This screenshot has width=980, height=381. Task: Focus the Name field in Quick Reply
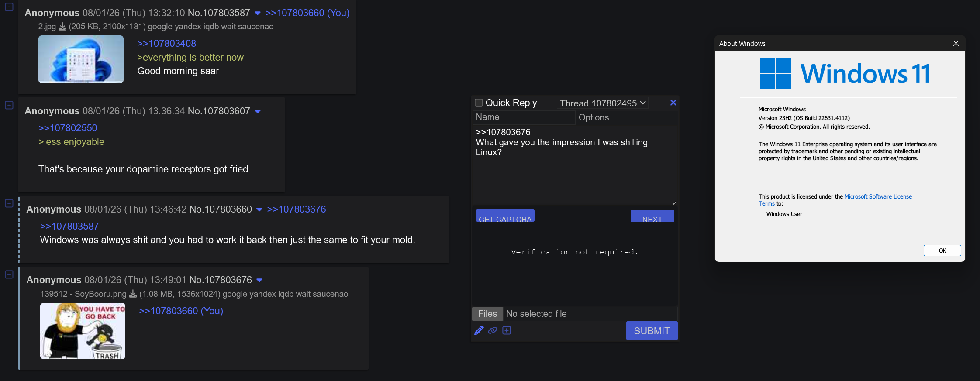point(523,117)
